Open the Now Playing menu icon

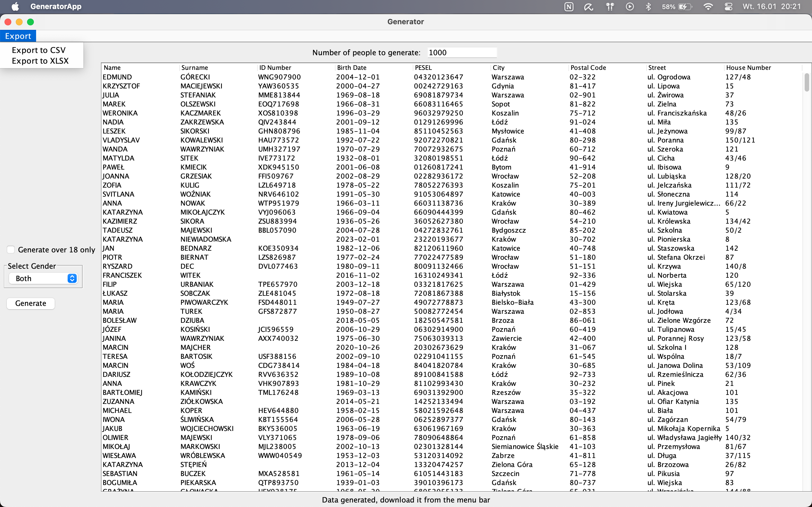click(x=630, y=7)
